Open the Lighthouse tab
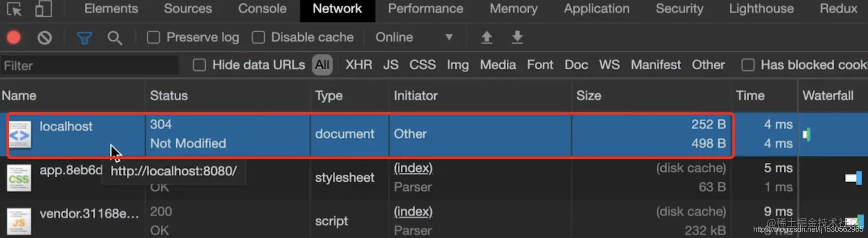Viewport: 868px width, 238px height. 761,9
